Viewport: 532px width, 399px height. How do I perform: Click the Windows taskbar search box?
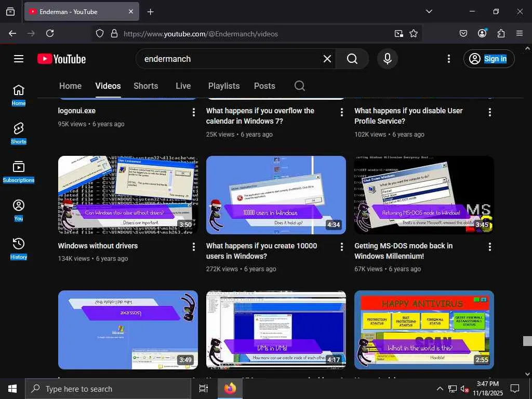pyautogui.click(x=108, y=389)
